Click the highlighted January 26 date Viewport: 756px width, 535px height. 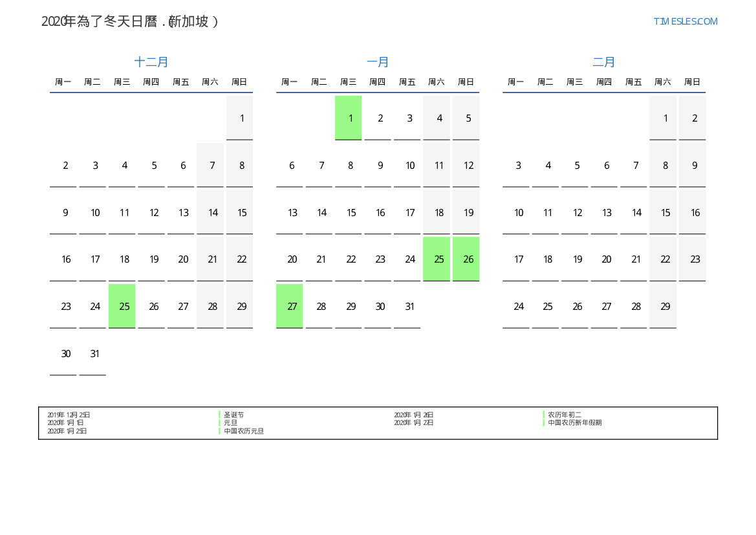coord(466,259)
